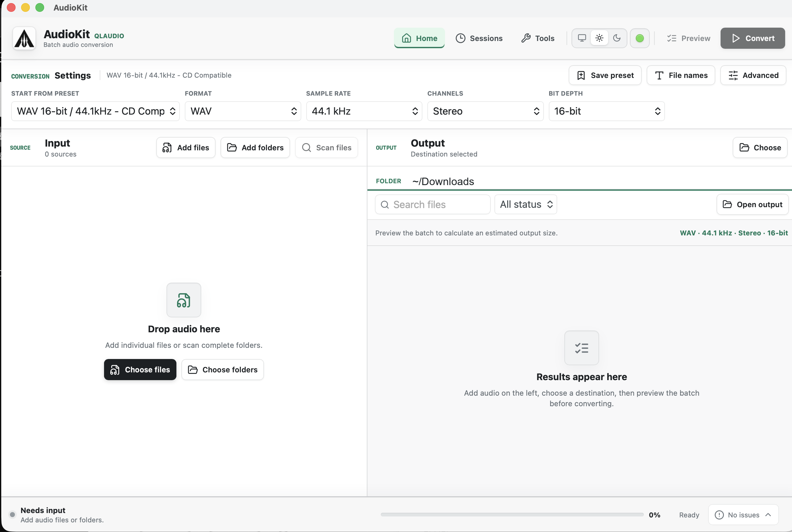792x532 pixels.
Task: Click the 0% progress value
Action: 654,515
